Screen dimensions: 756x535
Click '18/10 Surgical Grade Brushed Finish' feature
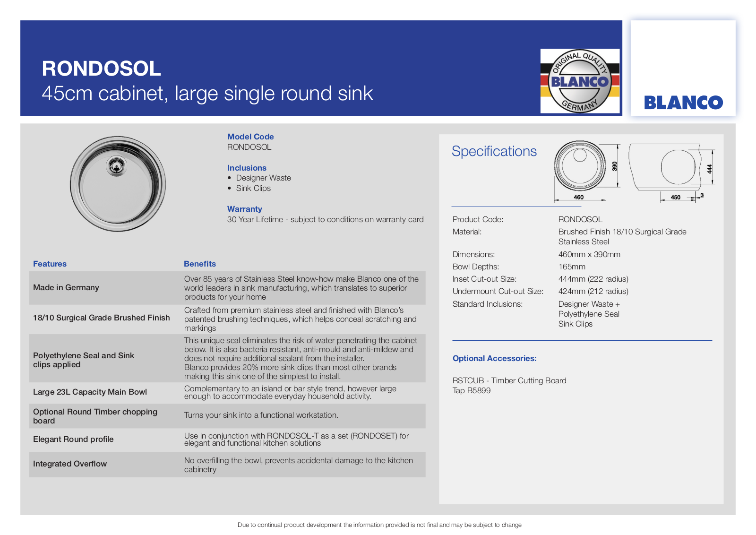[x=102, y=318]
